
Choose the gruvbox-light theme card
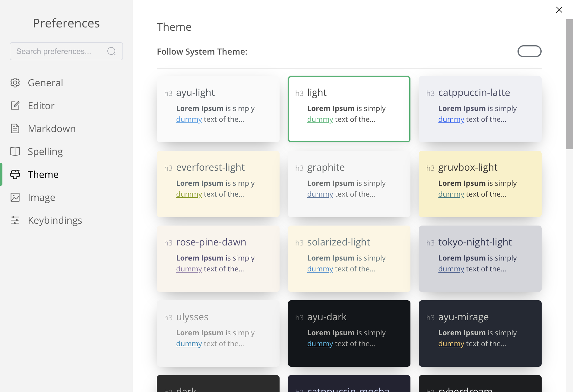[x=480, y=184]
